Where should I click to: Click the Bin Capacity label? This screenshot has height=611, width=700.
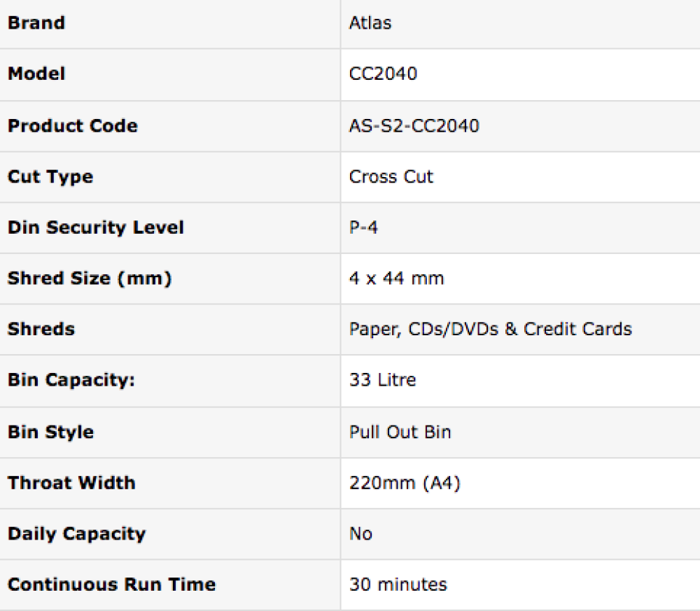coord(71,380)
